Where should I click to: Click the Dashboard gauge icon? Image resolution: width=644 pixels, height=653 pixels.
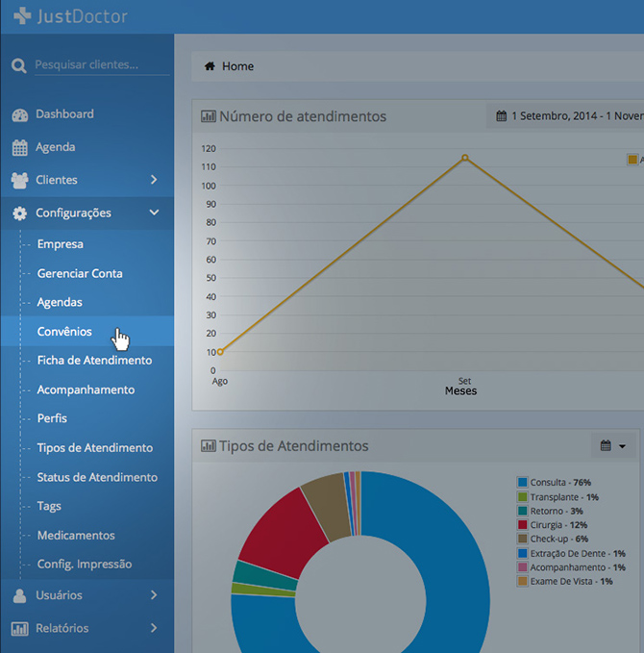19,114
